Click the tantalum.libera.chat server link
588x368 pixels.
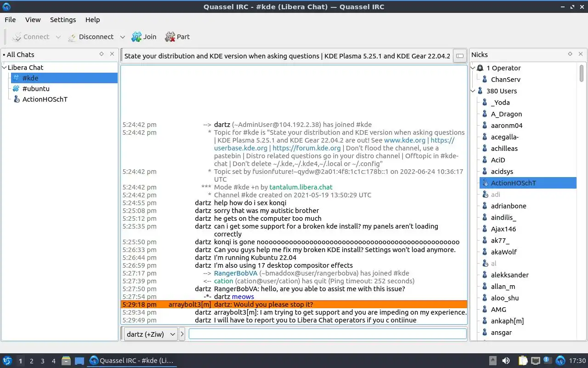point(301,187)
